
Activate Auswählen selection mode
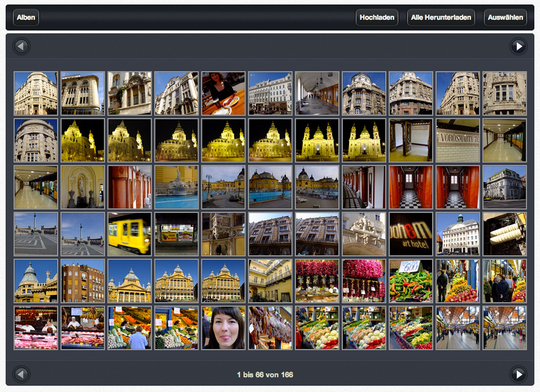point(505,18)
